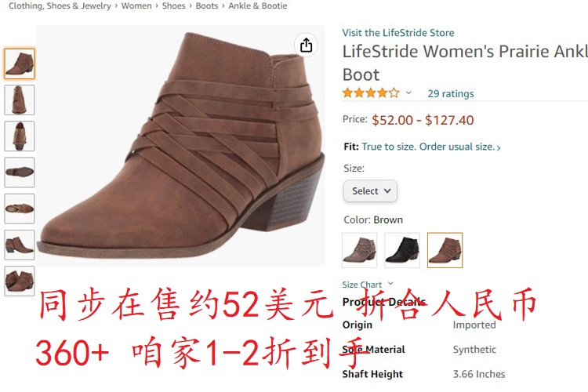Open Clothing, Shoes & Jewelry breadcrumb

pyautogui.click(x=60, y=5)
